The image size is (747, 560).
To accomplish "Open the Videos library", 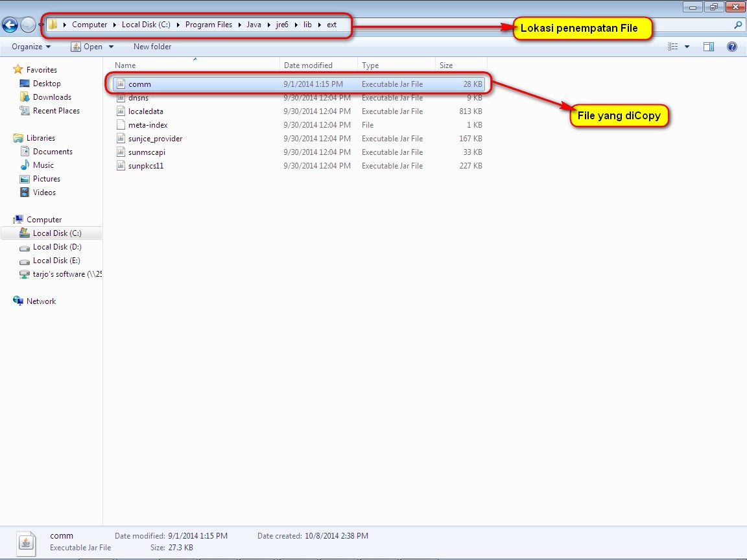I will (44, 192).
